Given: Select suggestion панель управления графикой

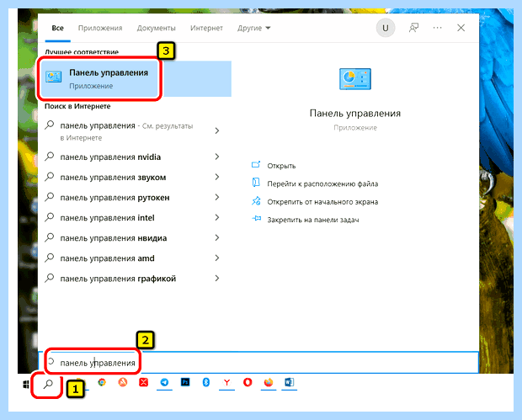Looking at the screenshot, I should 118,279.
